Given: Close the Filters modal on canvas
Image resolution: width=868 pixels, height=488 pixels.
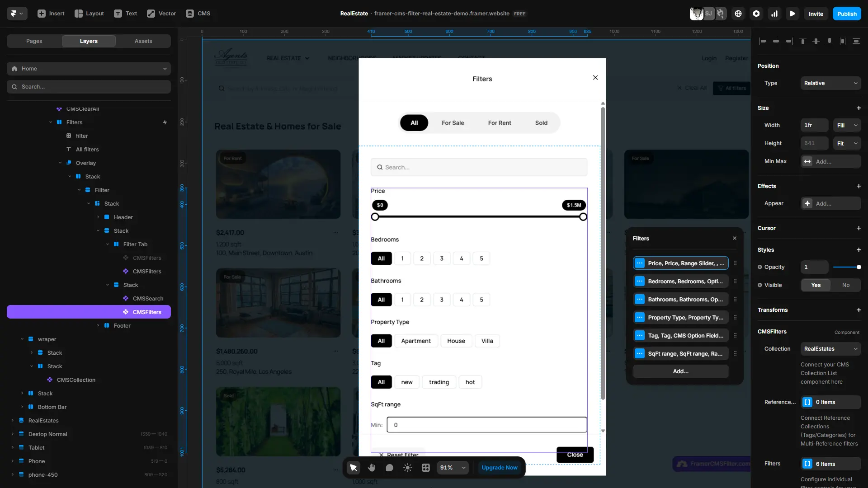Looking at the screenshot, I should (x=595, y=78).
